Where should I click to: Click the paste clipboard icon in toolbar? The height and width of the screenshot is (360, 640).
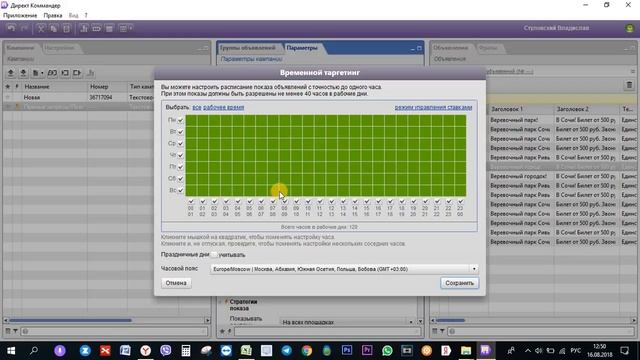[x=67, y=29]
